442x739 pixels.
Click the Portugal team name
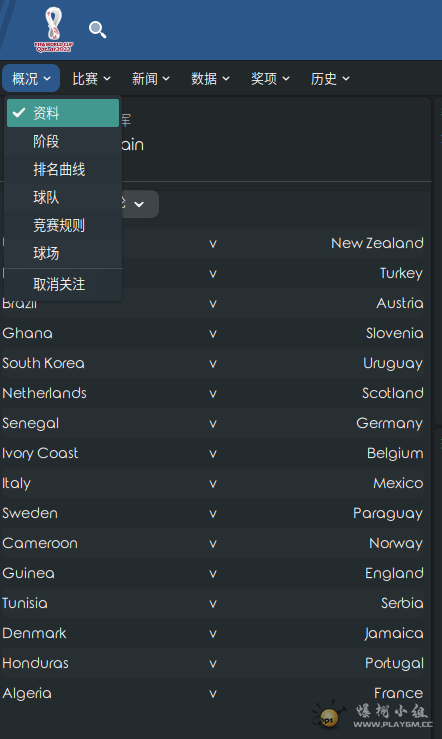(x=394, y=663)
